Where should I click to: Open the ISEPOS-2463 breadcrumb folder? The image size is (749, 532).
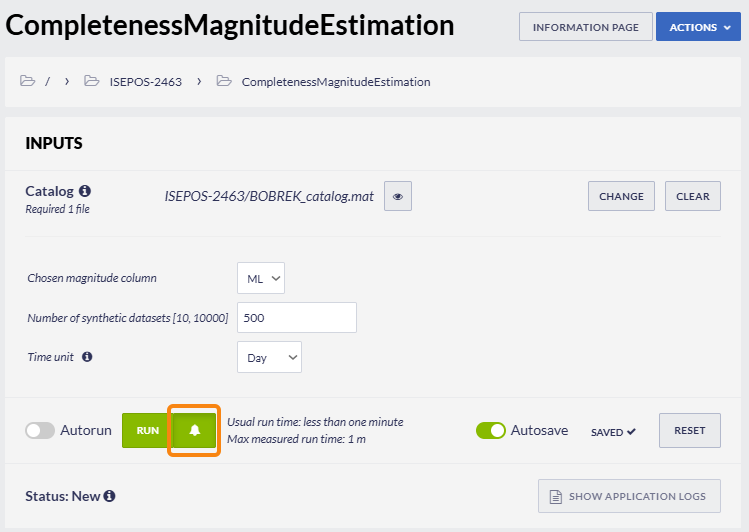click(146, 82)
